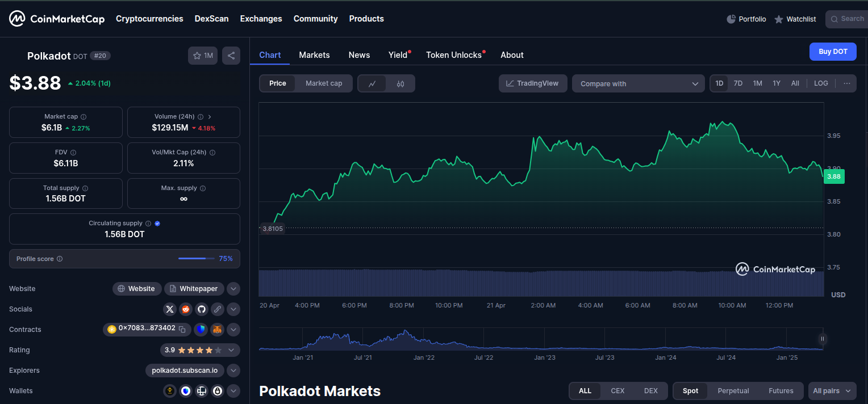
Task: Click the blue shield icon beside contract
Action: (201, 330)
